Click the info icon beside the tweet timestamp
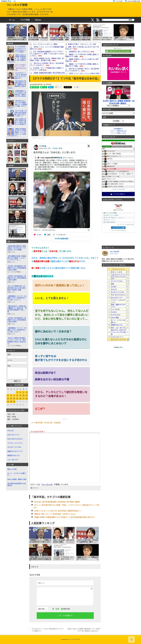 point(89,230)
